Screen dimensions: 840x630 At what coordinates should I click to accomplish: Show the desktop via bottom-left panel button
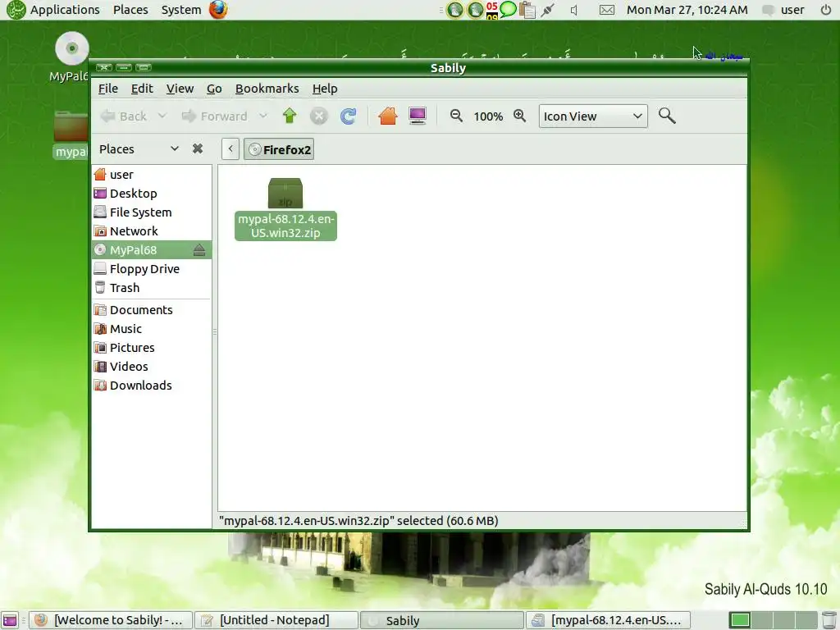tap(10, 620)
